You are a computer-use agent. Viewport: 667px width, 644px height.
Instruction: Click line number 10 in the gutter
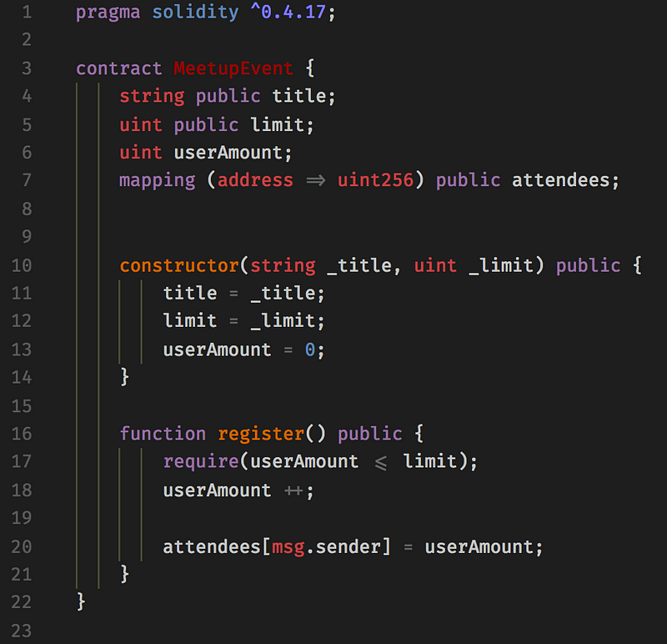tap(21, 265)
